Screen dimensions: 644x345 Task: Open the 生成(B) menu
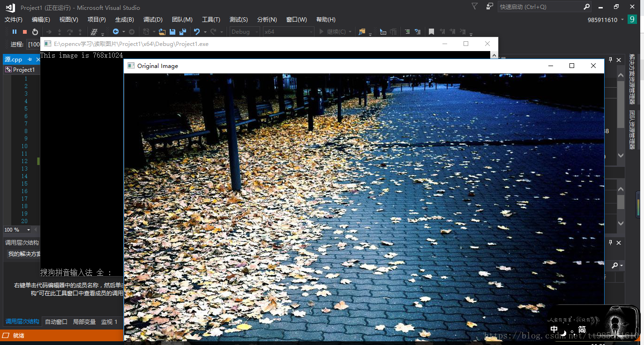click(125, 20)
